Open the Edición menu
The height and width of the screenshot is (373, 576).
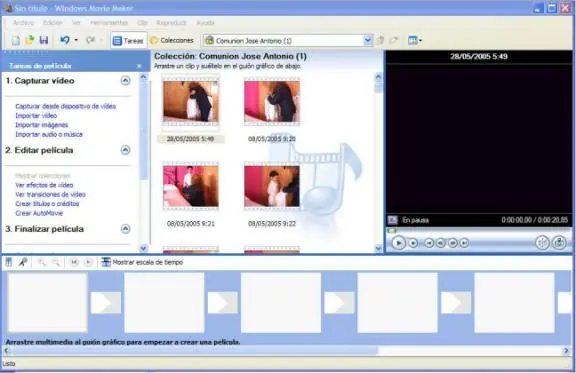tap(53, 23)
